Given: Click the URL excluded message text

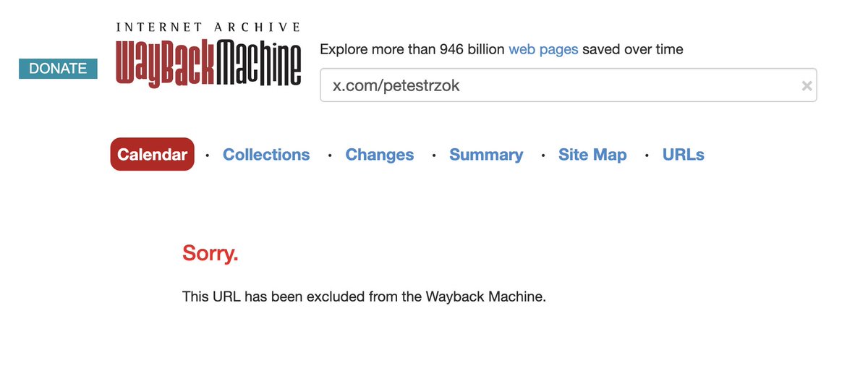Looking at the screenshot, I should click(x=364, y=297).
